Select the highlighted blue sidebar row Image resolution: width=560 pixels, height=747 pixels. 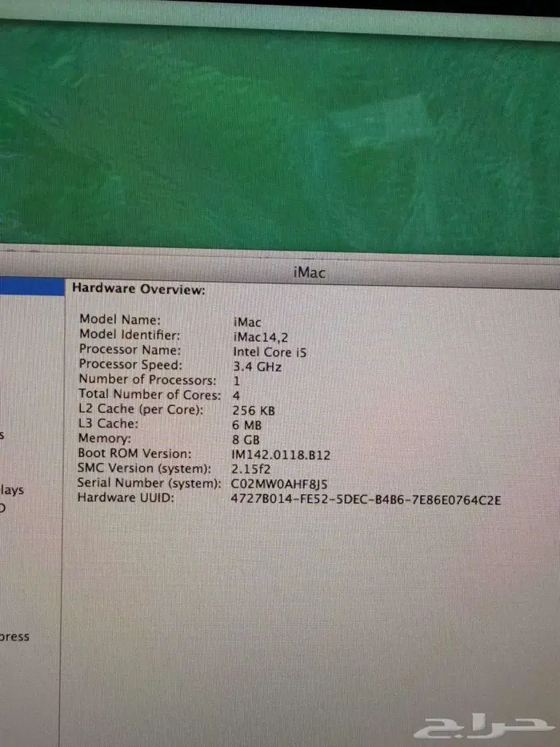[x=31, y=287]
